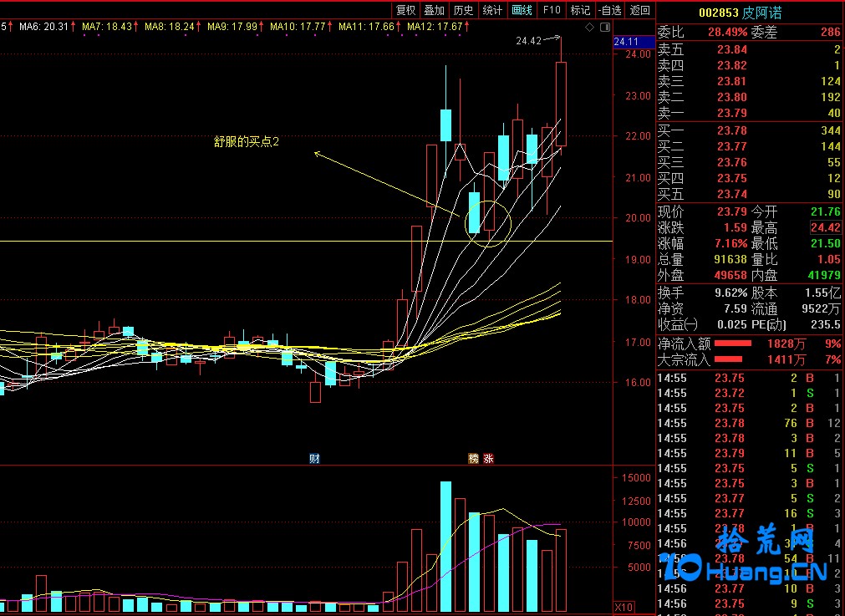Click the stock title 002853 皮阿诺

[740, 13]
